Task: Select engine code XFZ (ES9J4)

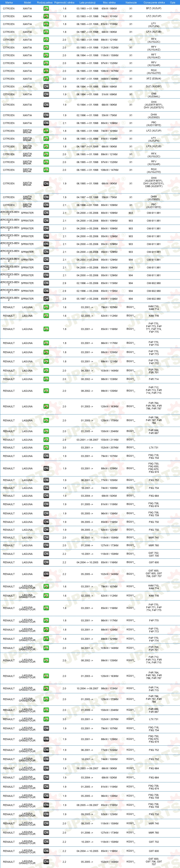Action: (x=154, y=79)
